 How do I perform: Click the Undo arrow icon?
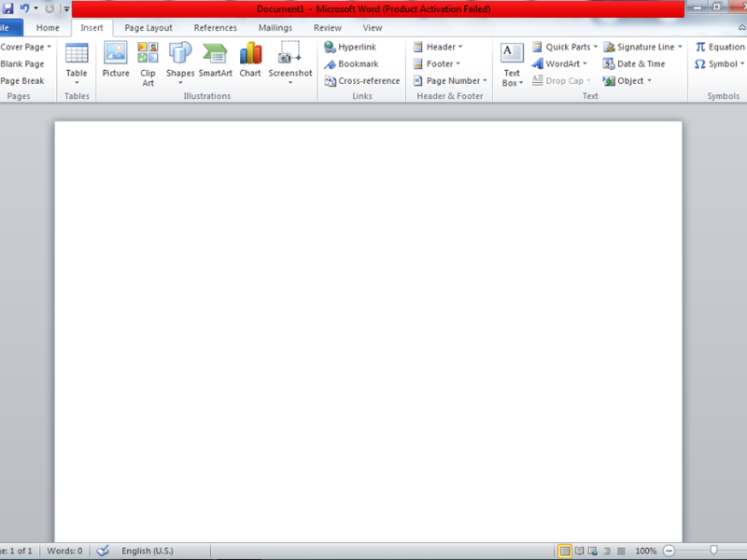pos(24,8)
